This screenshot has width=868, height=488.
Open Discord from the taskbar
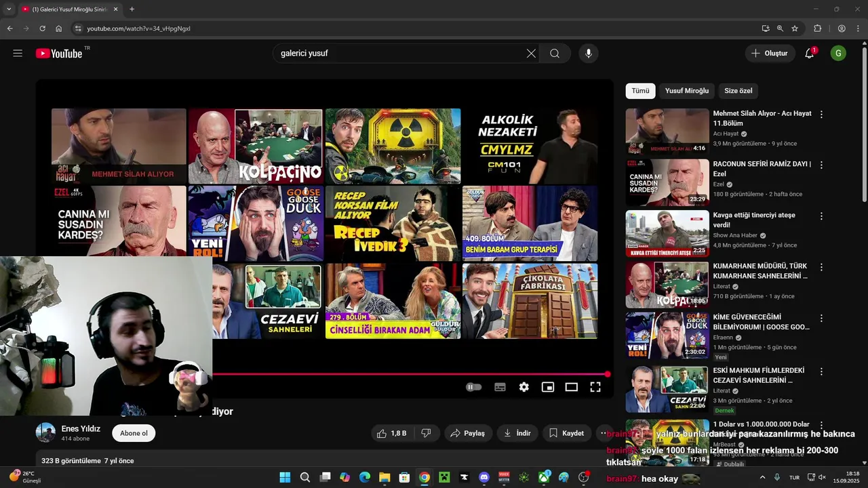[484, 477]
